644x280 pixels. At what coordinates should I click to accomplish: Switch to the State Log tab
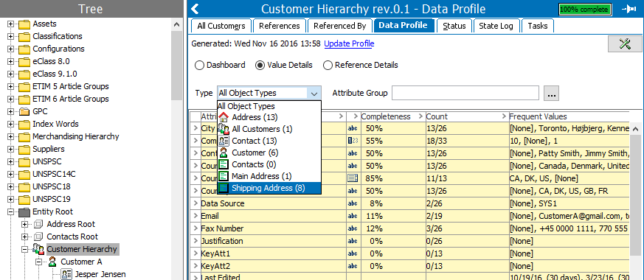click(x=496, y=26)
